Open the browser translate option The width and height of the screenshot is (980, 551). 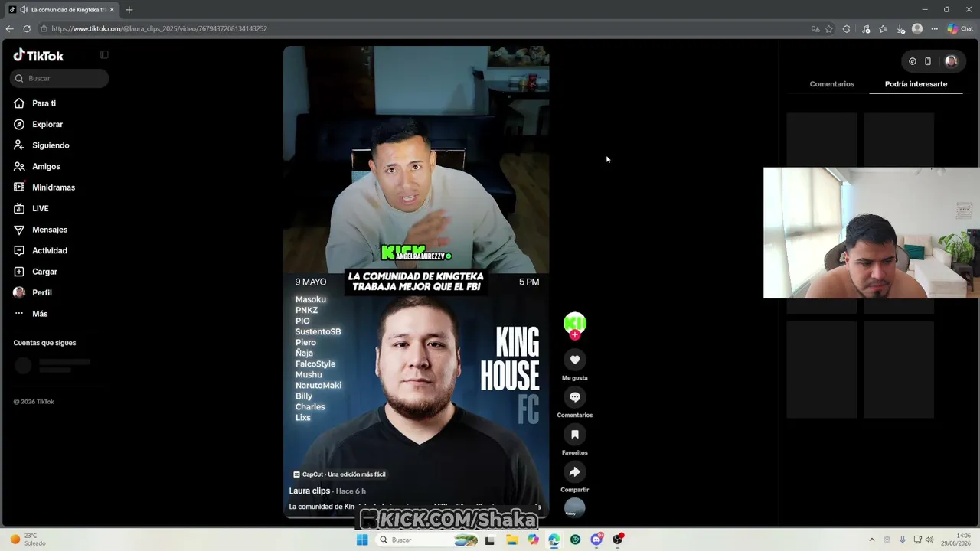[815, 29]
